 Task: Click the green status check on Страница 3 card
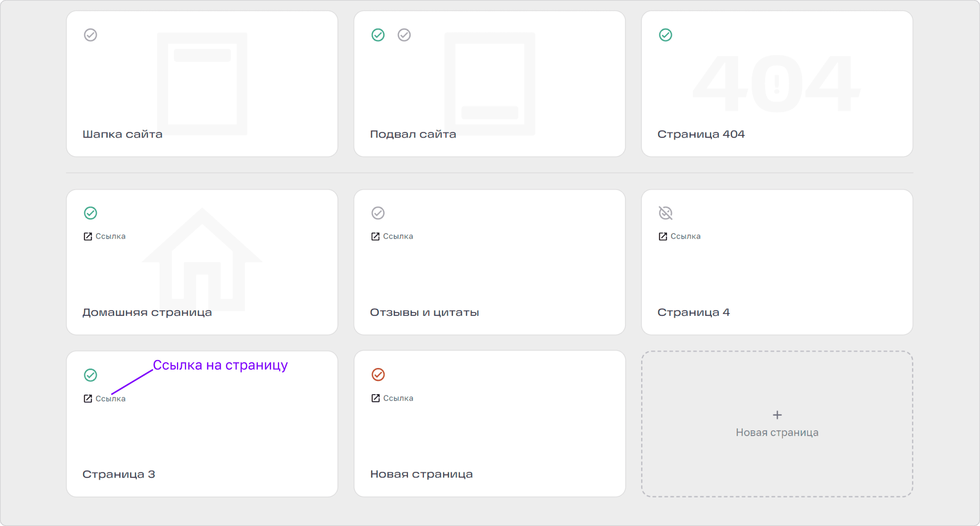90,375
